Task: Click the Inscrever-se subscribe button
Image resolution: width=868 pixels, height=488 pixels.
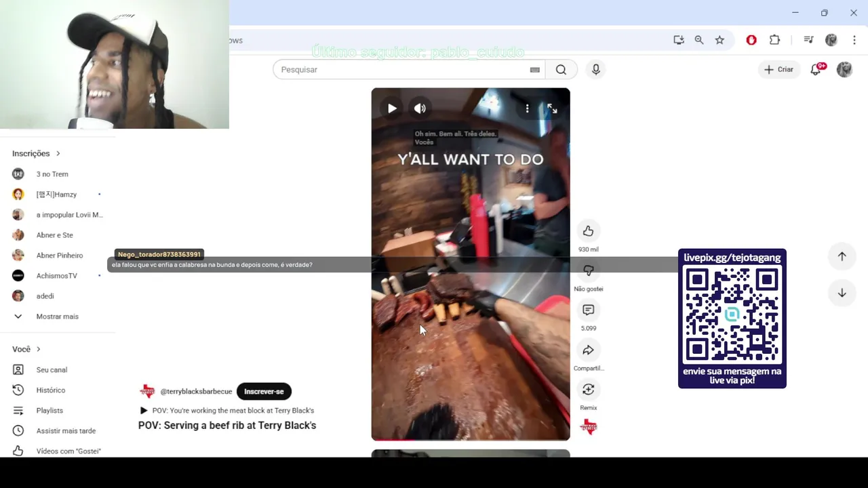Action: click(x=264, y=391)
